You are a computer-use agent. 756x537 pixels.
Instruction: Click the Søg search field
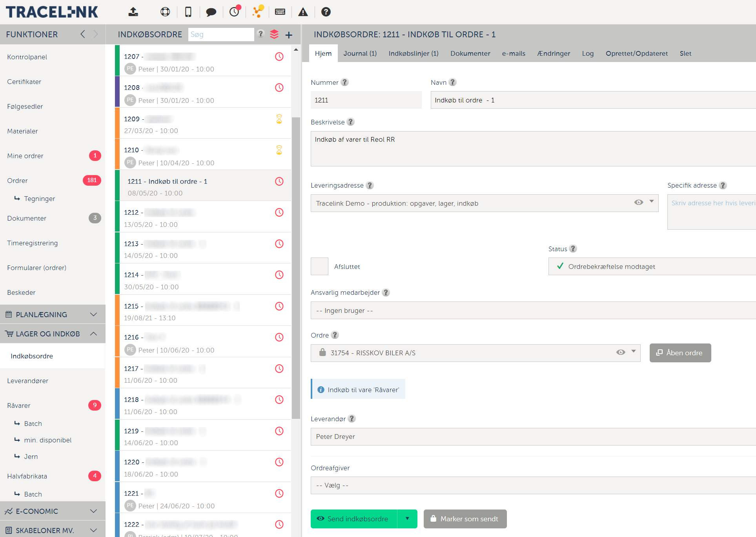click(221, 35)
